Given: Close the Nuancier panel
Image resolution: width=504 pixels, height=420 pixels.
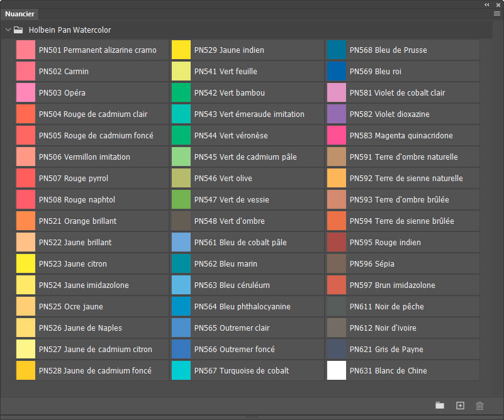Looking at the screenshot, I should point(498,4).
